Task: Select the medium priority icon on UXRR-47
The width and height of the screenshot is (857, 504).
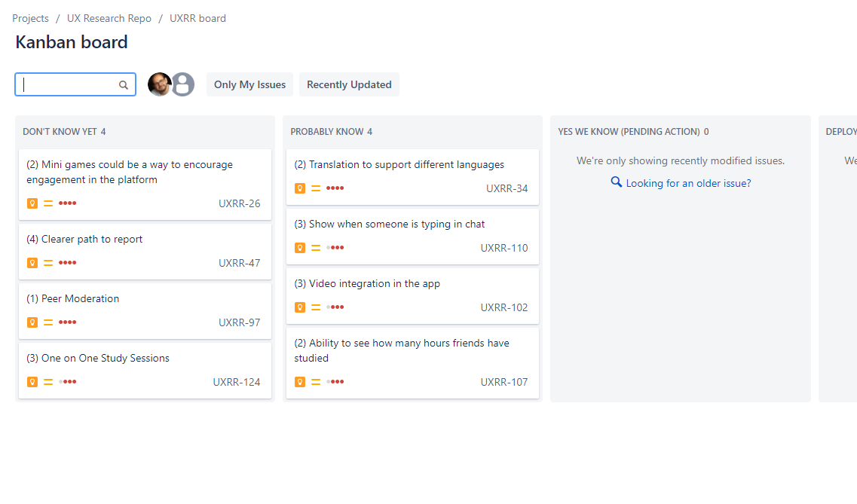Action: point(47,262)
